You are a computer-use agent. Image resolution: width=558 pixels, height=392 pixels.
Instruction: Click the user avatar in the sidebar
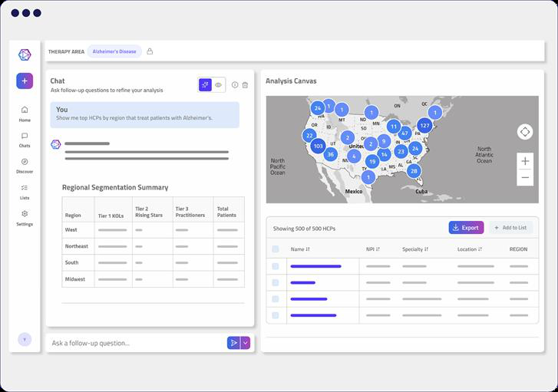coord(25,339)
